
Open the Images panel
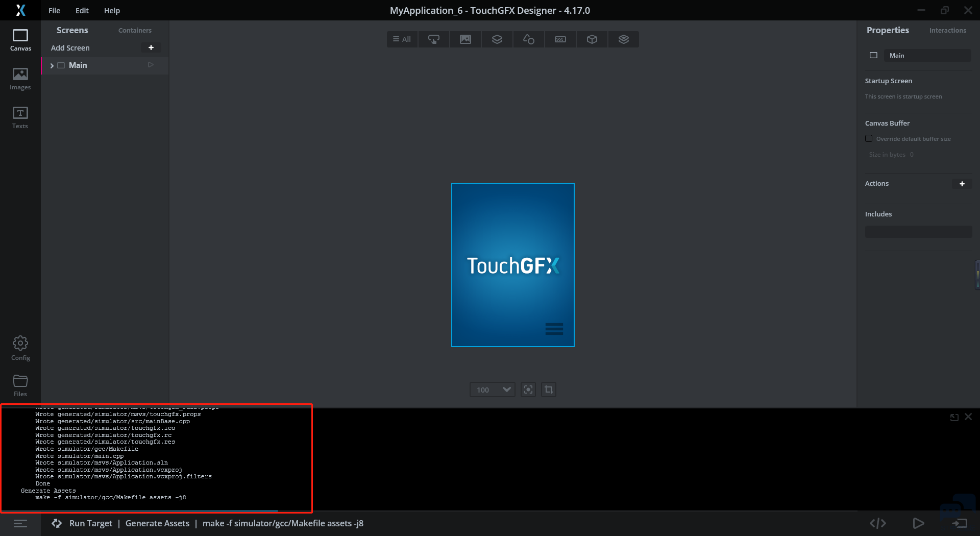20,79
